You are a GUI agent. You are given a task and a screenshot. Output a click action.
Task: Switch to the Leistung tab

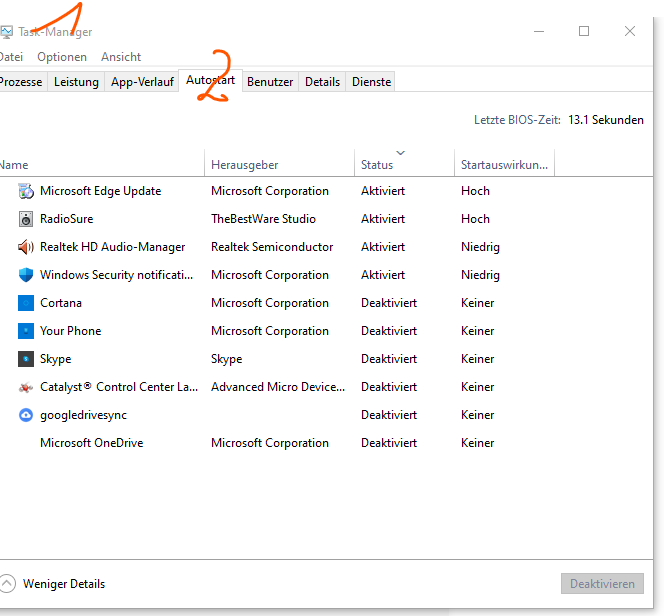tap(76, 82)
